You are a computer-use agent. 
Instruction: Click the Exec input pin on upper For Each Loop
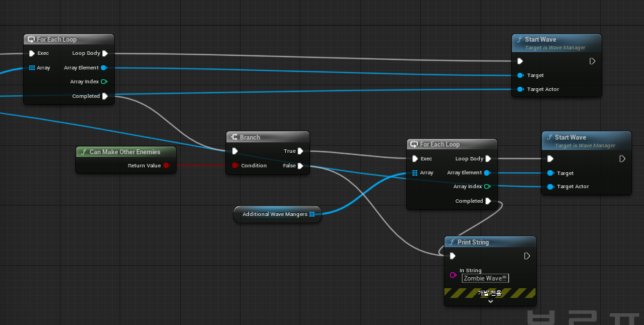pyautogui.click(x=31, y=53)
